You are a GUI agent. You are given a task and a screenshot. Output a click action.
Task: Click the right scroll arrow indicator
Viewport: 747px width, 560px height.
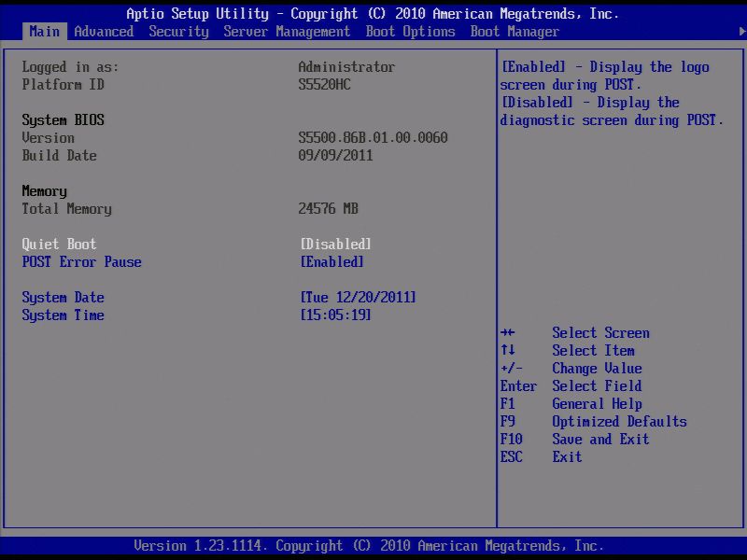(741, 31)
